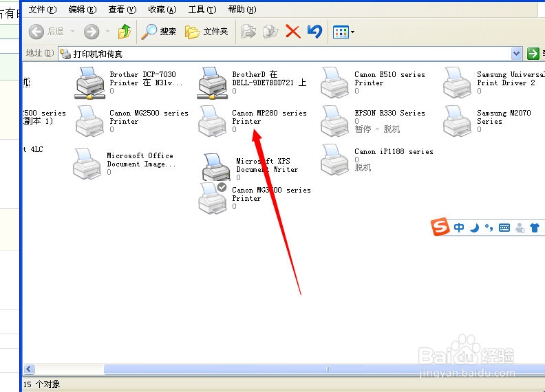Viewport: 545px width, 392px height.
Task: Click the blue Undo arrow icon
Action: click(x=315, y=32)
